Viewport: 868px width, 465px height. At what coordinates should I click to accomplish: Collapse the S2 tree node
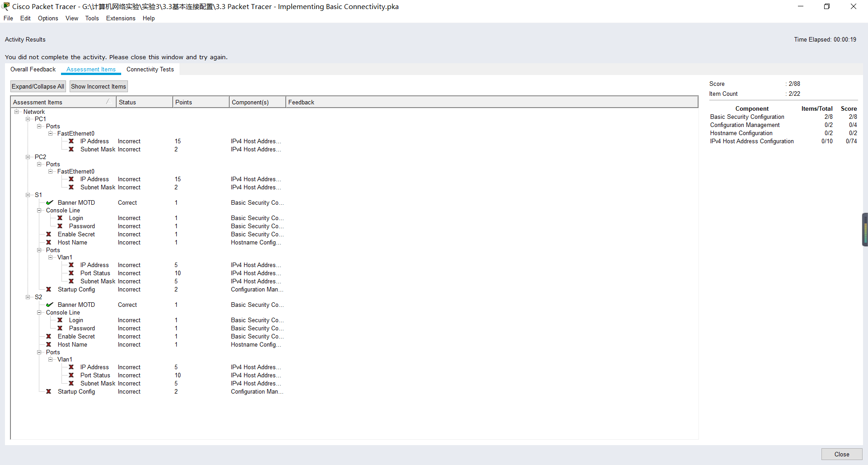click(28, 297)
